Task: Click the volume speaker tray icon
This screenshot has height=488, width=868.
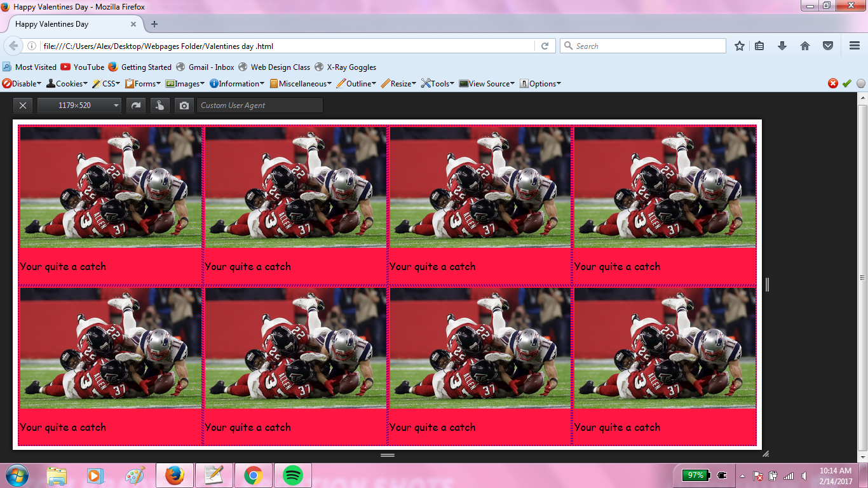Action: [804, 476]
